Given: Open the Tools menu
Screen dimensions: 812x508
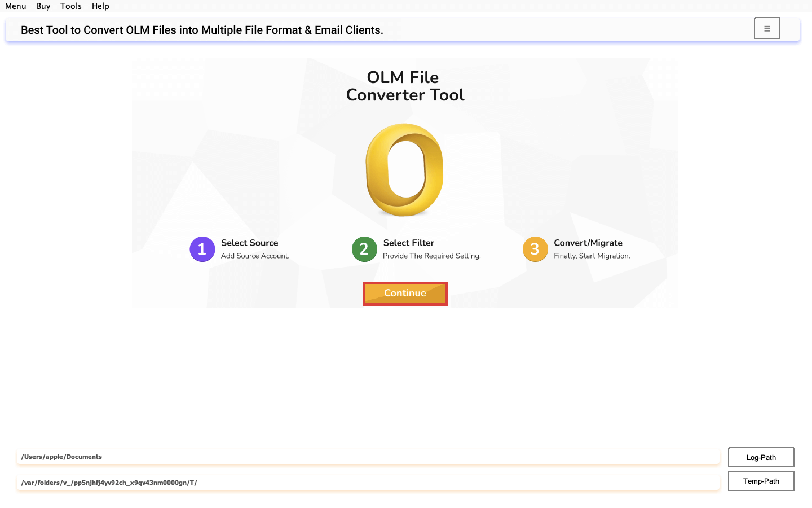Looking at the screenshot, I should [71, 6].
